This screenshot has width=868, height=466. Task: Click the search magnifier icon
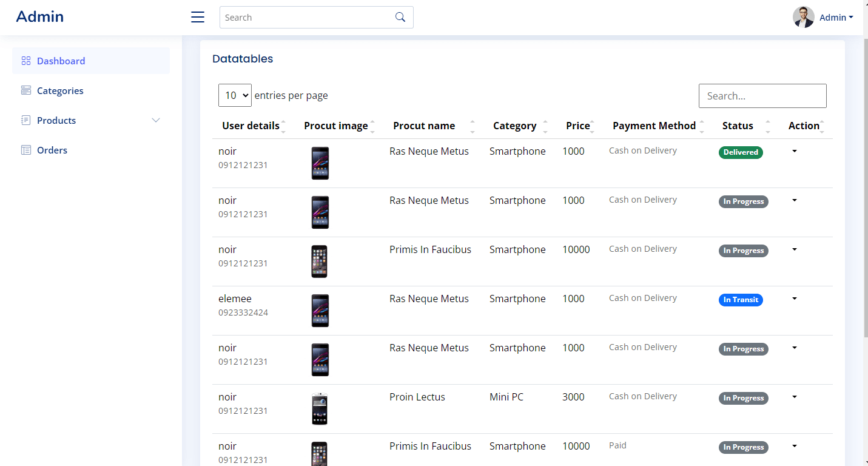(x=400, y=17)
